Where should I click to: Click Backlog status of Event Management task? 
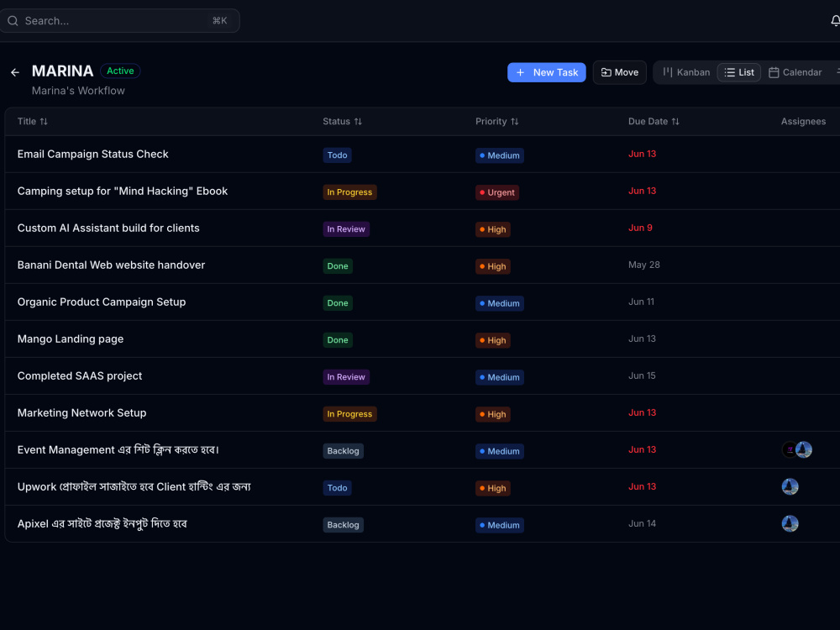(x=343, y=451)
